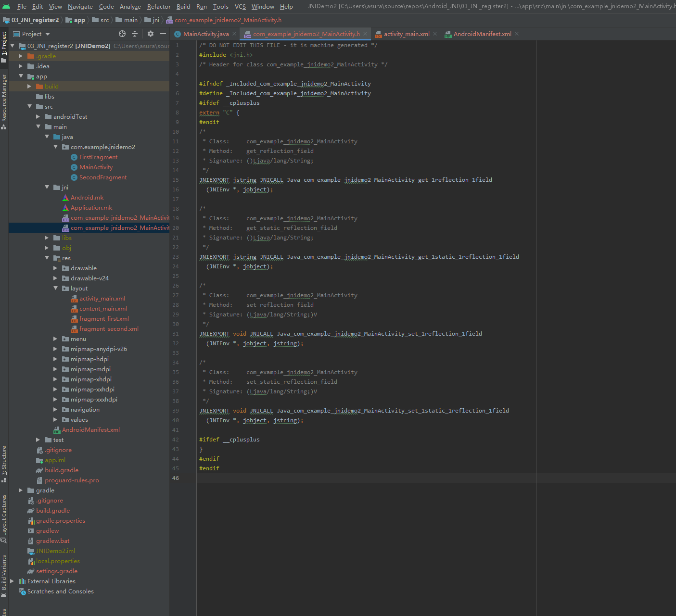
Task: Select FirstFragment class in project tree
Action: point(98,157)
